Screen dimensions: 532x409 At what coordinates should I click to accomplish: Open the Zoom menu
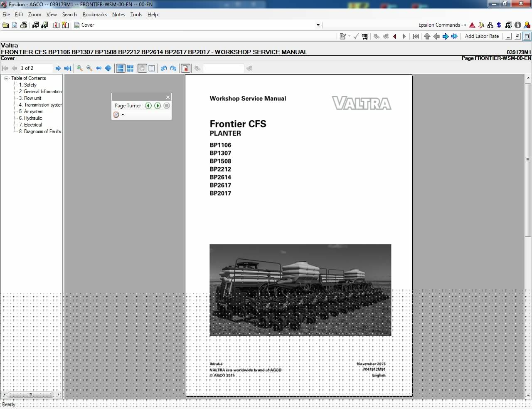pos(34,15)
